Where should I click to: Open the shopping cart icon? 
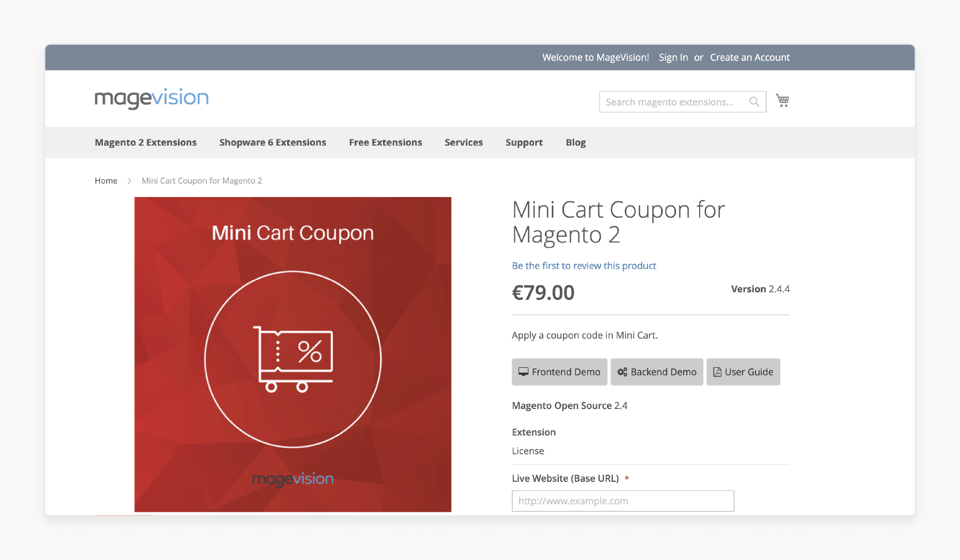click(783, 101)
